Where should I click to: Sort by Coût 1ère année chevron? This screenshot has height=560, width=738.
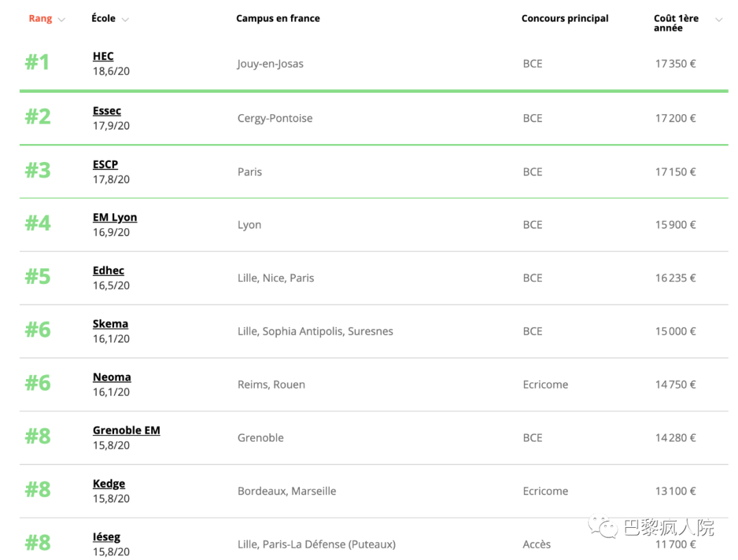coord(718,20)
